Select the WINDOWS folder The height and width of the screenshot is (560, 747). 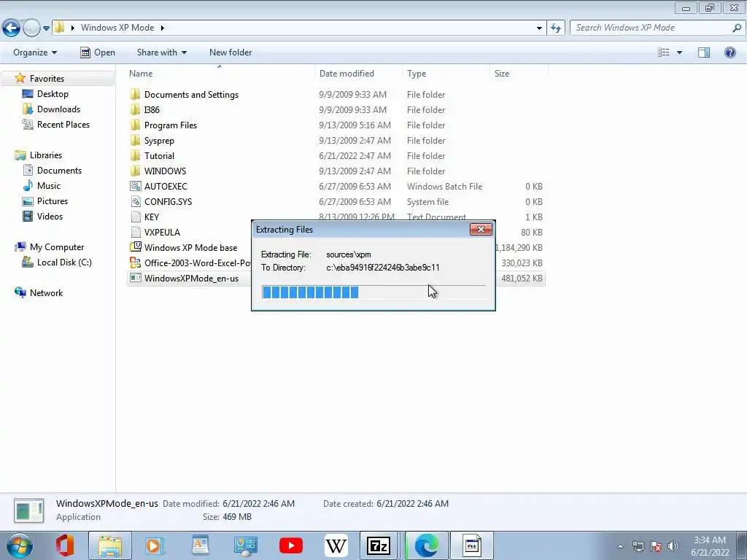(166, 171)
